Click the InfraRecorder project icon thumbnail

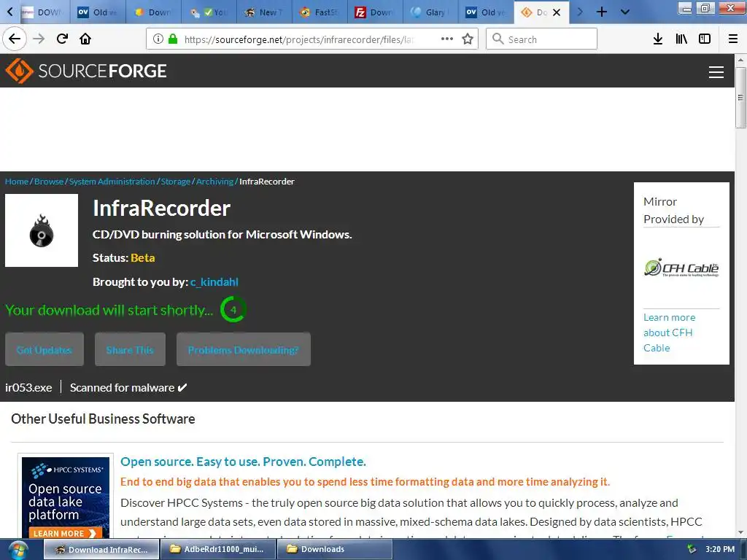[42, 230]
